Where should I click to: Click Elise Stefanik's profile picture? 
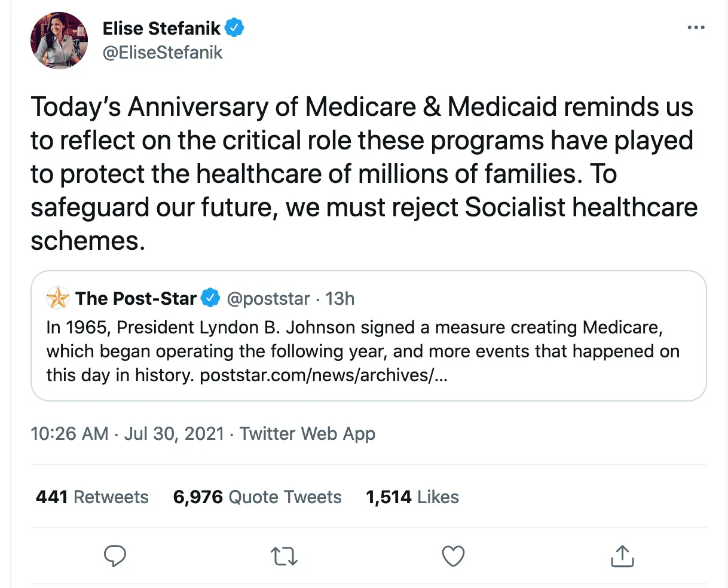coord(59,40)
